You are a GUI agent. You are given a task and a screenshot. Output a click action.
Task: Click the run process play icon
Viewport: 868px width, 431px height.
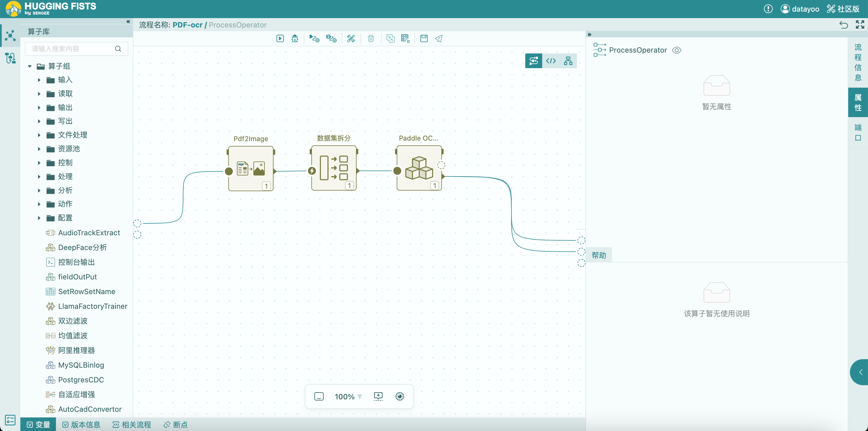tap(280, 38)
